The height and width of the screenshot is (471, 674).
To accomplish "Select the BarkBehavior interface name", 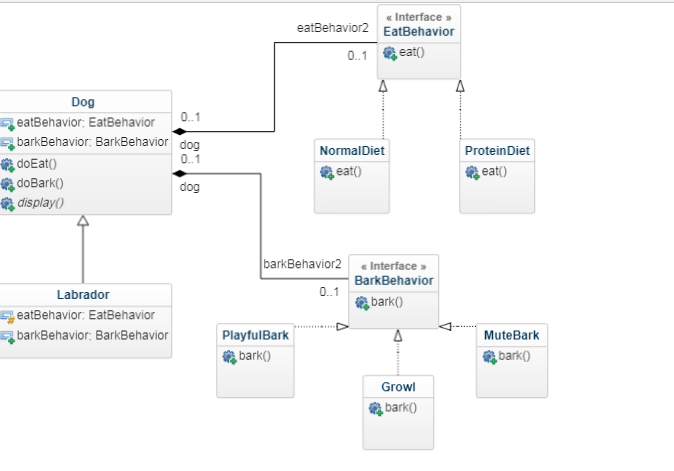I will click(x=394, y=281).
